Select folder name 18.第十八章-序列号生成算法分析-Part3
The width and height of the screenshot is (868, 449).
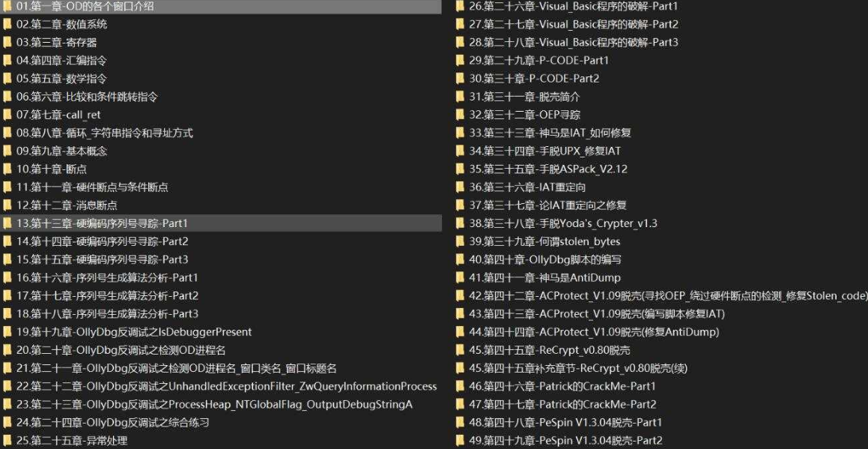(107, 314)
